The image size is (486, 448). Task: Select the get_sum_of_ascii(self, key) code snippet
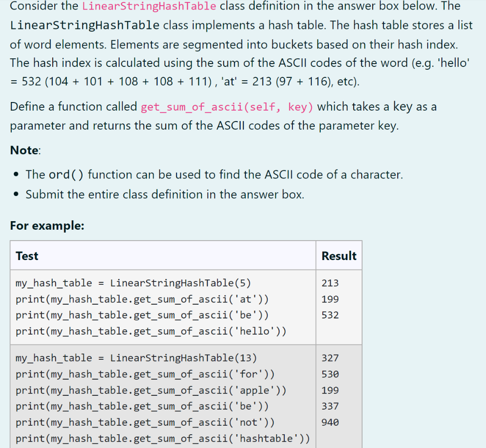(226, 107)
